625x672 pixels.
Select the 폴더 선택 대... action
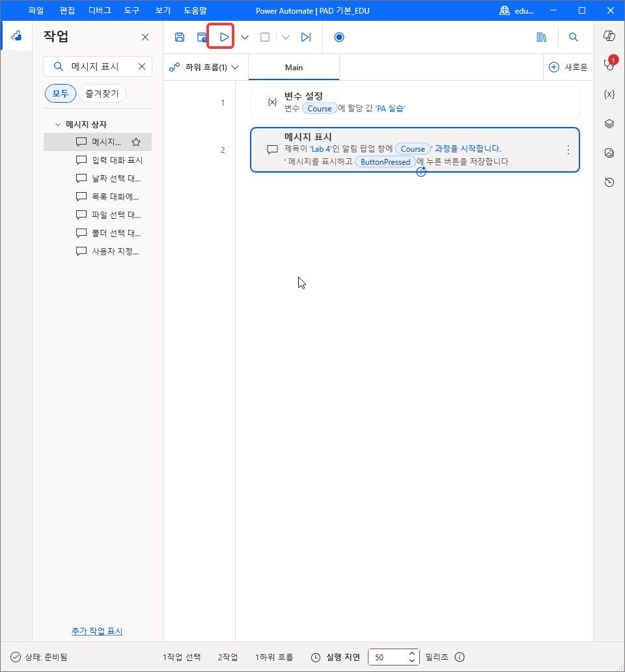[x=98, y=233]
